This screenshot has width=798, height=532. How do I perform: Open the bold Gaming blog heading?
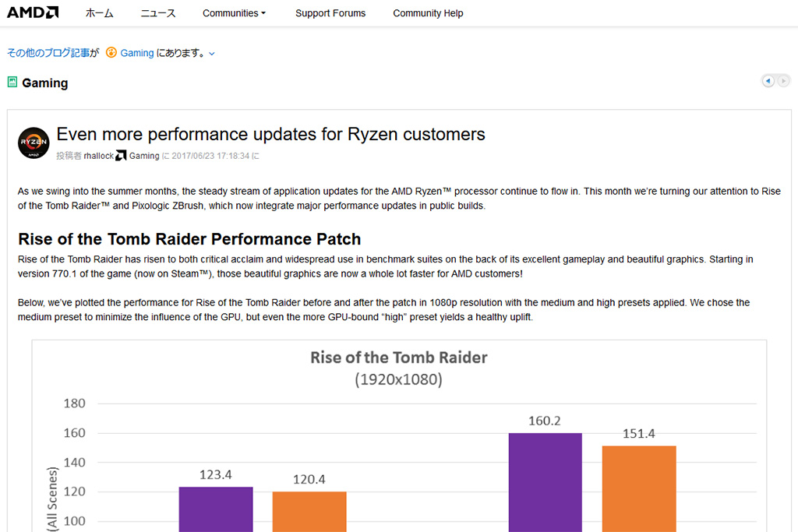tap(45, 83)
